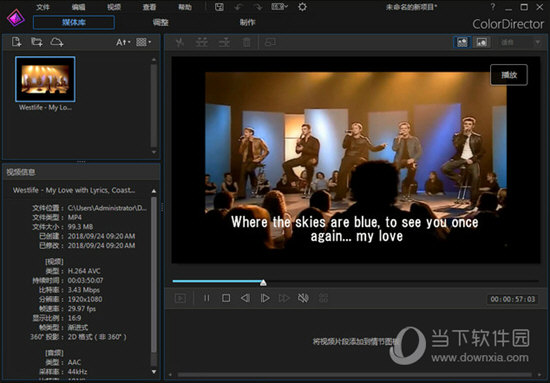Image resolution: width=550 pixels, height=383 pixels.
Task: Click the video info scroll down arrow
Action: point(154,371)
